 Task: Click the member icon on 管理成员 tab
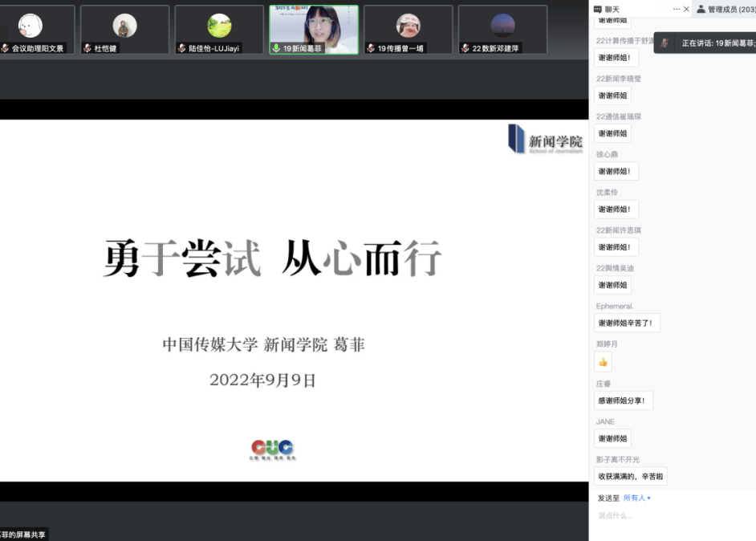coord(701,9)
